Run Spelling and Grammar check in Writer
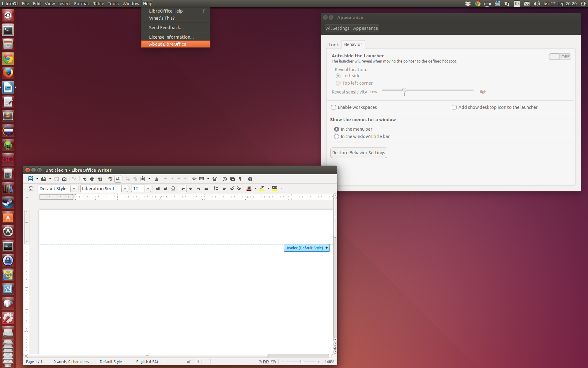588x368 pixels. click(x=110, y=179)
